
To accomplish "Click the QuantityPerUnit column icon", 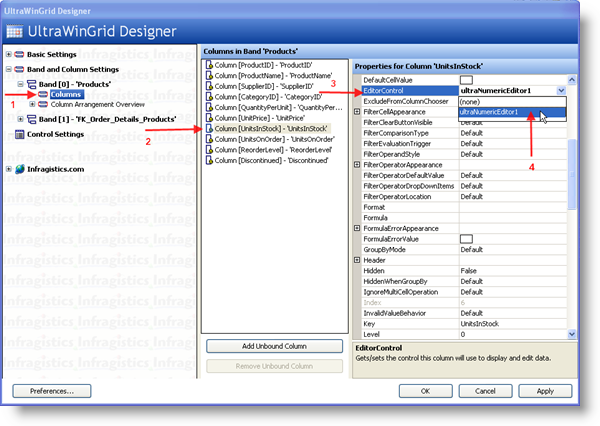I will [209, 108].
